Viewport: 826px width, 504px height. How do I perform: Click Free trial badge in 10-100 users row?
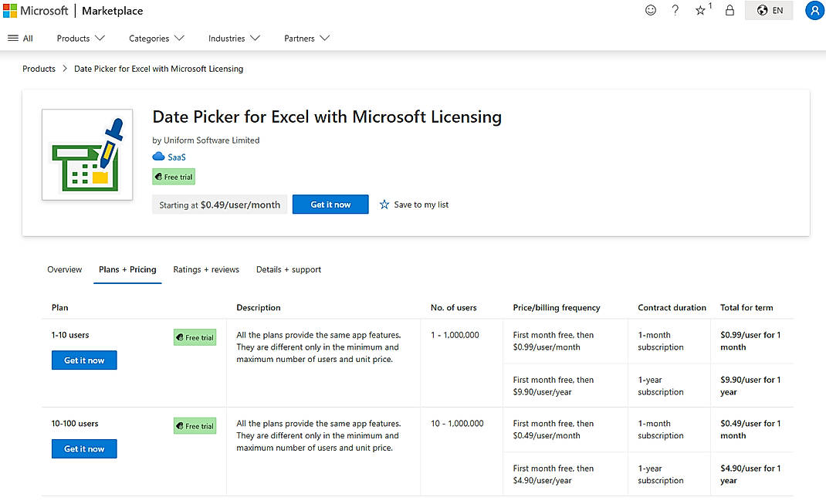pos(195,426)
